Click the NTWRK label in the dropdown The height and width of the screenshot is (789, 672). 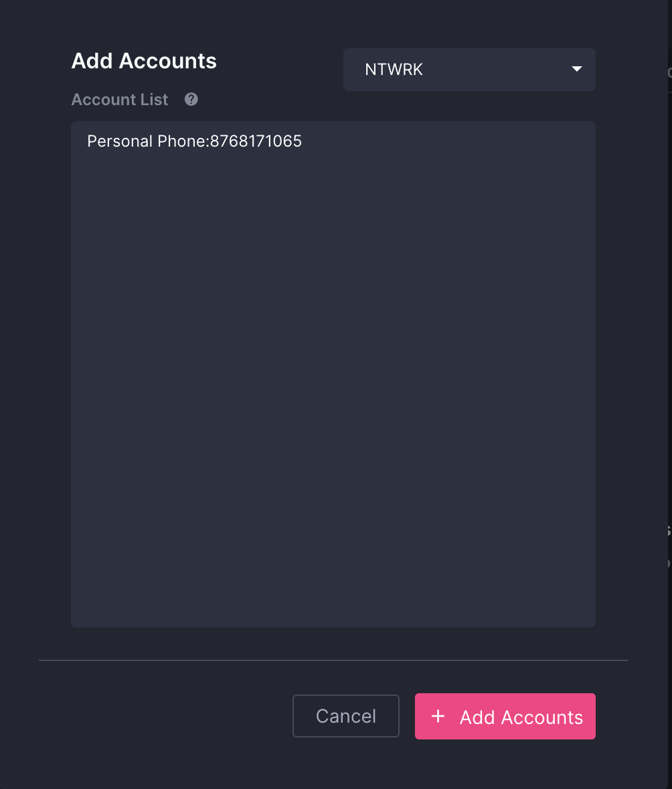pyautogui.click(x=394, y=70)
